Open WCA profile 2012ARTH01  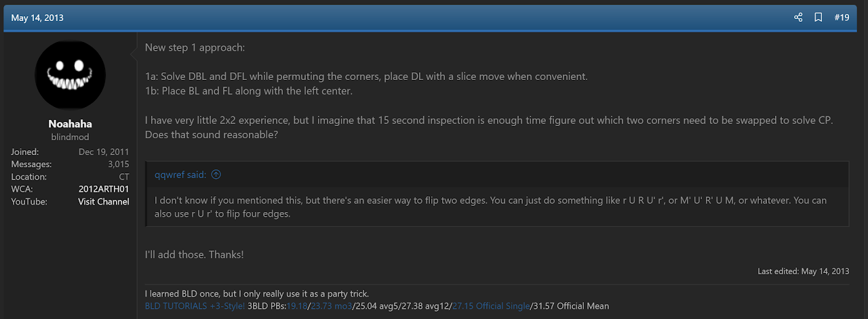tap(104, 189)
